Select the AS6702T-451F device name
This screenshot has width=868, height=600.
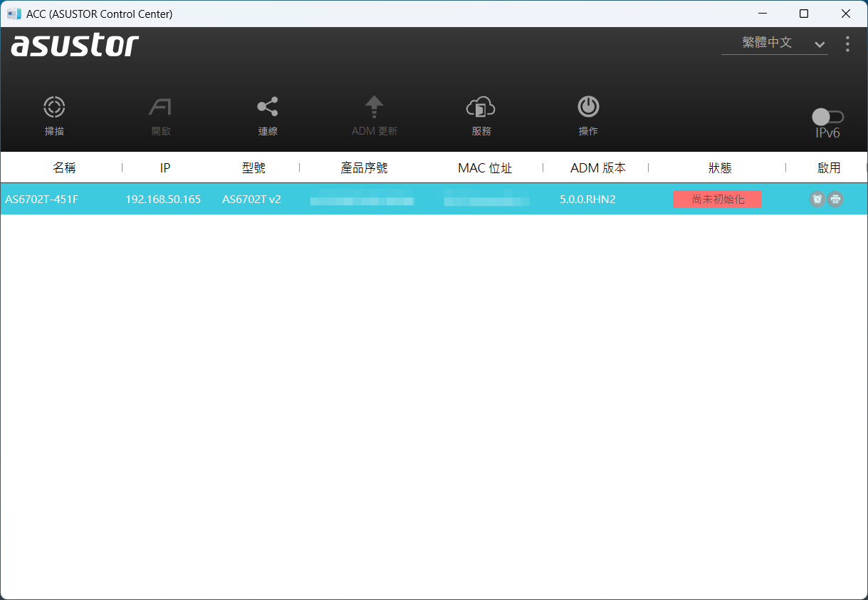click(x=41, y=200)
